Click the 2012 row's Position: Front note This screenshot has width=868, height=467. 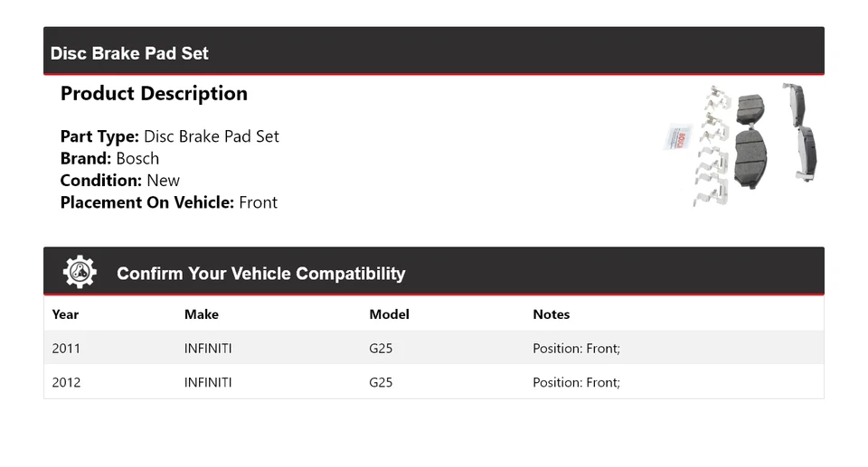[576, 382]
